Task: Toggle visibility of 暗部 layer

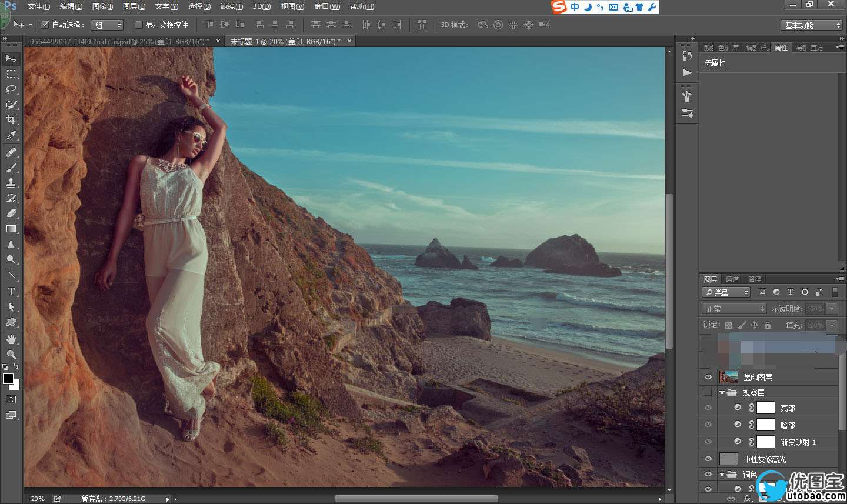Action: pos(708,425)
